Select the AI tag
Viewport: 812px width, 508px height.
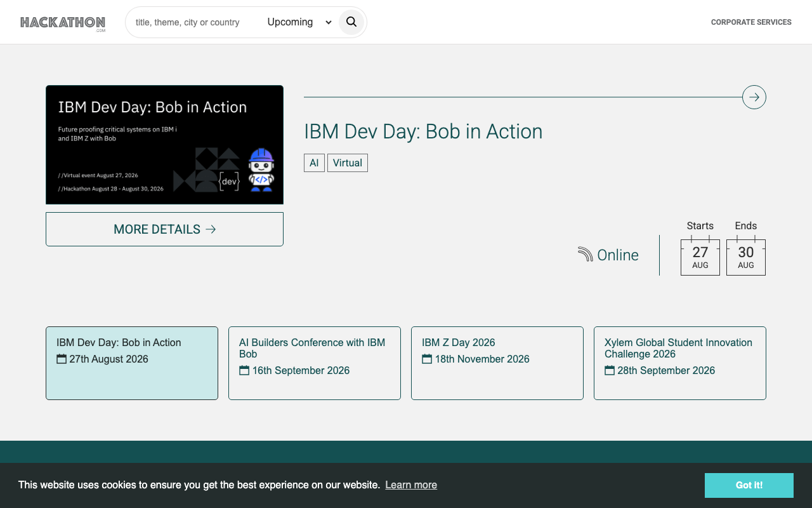(314, 163)
